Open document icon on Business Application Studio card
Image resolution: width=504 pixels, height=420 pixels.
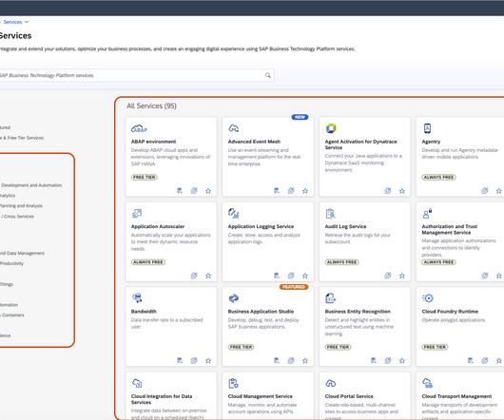tap(277, 360)
